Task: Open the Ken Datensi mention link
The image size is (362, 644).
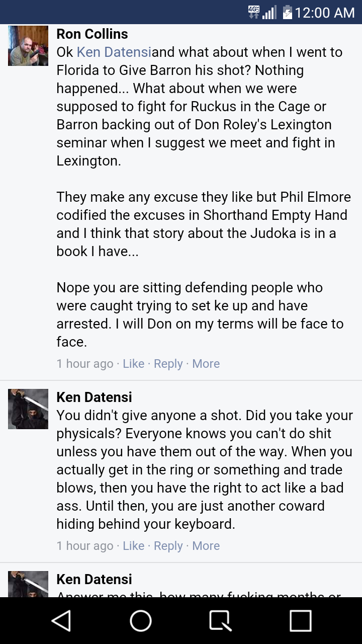Action: click(114, 52)
